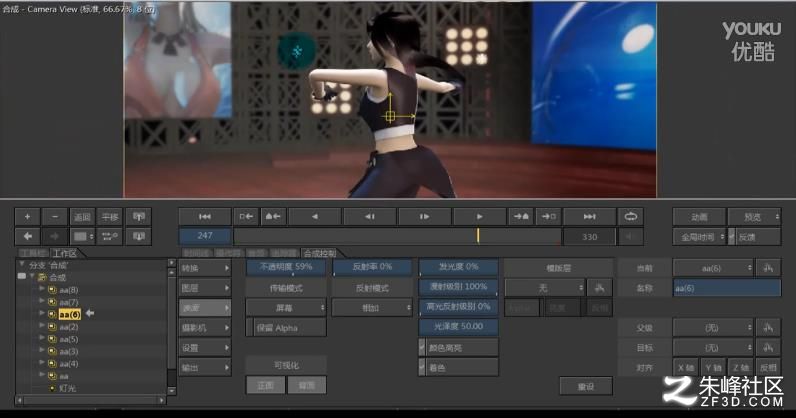This screenshot has width=796, height=418.
Task: Open the 图层 submenu
Action: point(205,288)
